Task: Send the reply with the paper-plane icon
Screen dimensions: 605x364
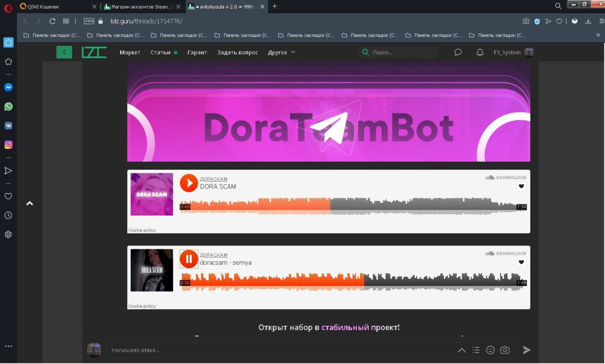Action: (x=527, y=350)
